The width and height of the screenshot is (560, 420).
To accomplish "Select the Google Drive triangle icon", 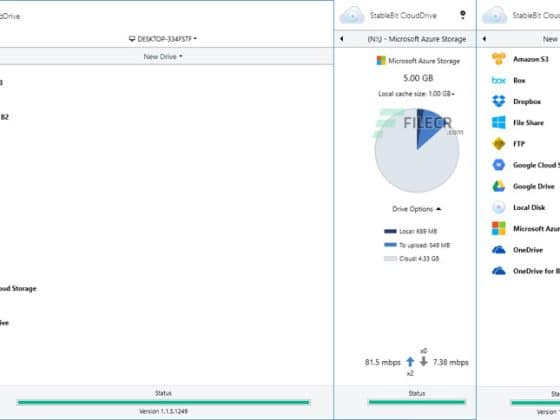I will (499, 186).
